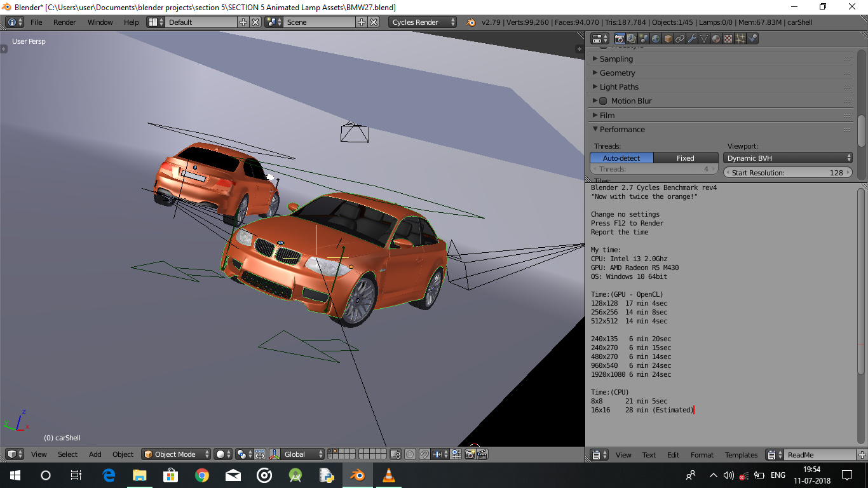Open the World properties tab (globe icon)
Viewport: 868px width, 488px height.
coord(656,39)
